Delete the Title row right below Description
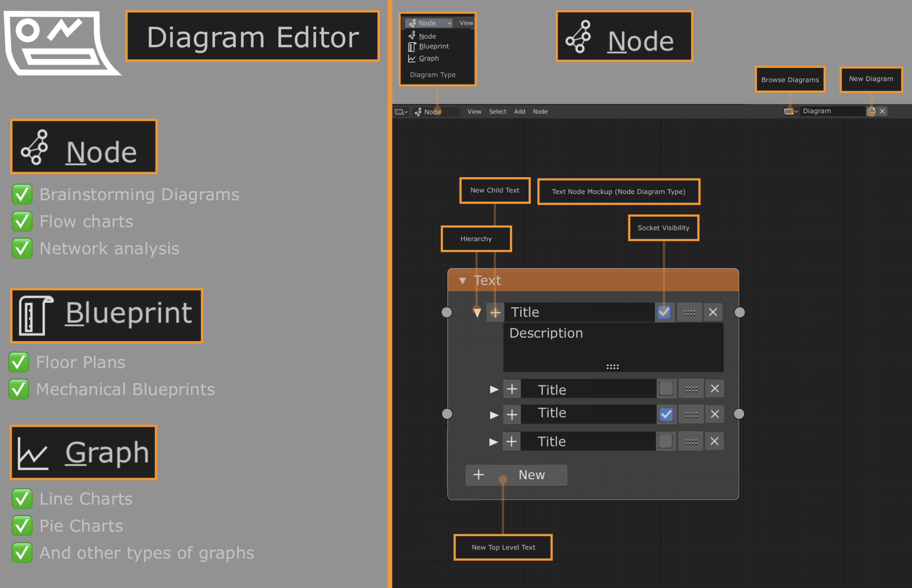 [715, 389]
